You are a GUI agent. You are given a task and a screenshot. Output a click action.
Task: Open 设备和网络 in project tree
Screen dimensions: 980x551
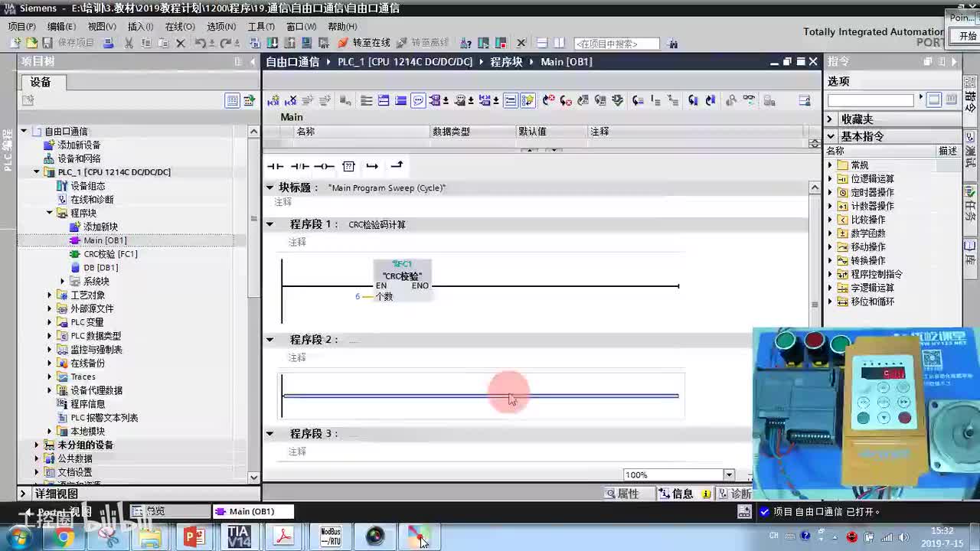pos(79,158)
